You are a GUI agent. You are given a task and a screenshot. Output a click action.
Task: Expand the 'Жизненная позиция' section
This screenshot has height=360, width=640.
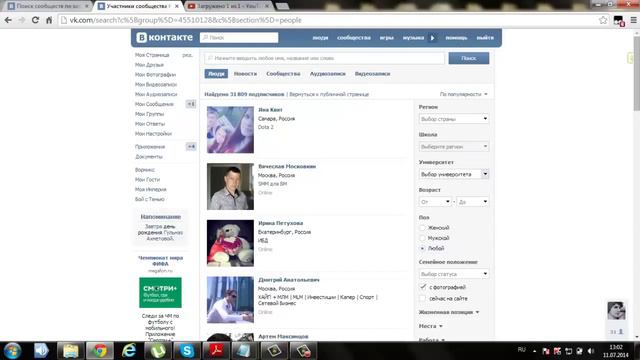[x=449, y=312]
